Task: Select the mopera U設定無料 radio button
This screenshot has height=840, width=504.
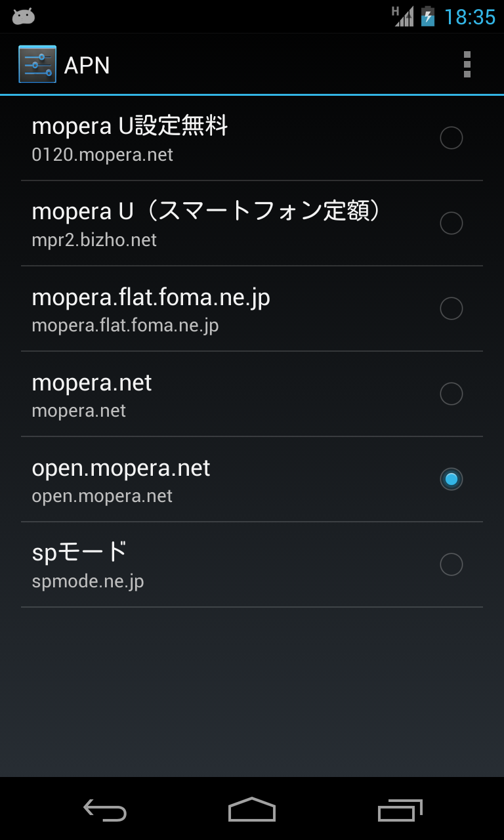Action: point(451,138)
